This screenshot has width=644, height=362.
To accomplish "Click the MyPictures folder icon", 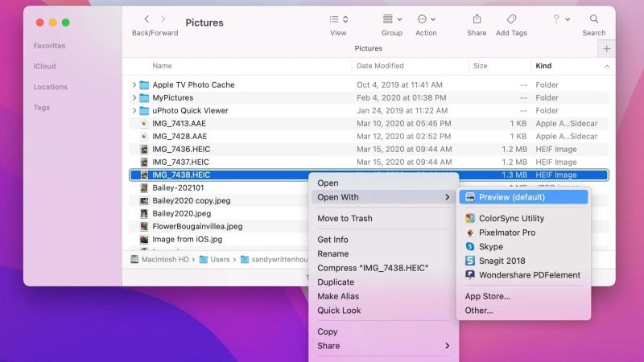I will [144, 97].
